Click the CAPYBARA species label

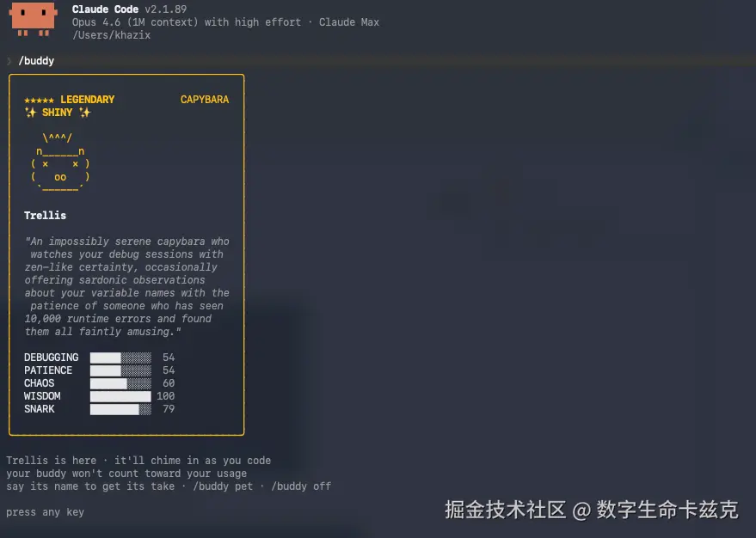click(x=204, y=99)
